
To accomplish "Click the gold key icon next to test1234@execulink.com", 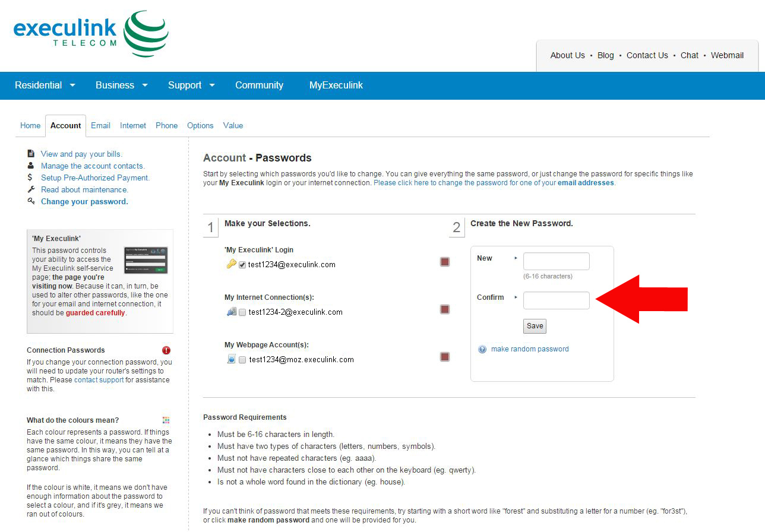I will (x=231, y=264).
